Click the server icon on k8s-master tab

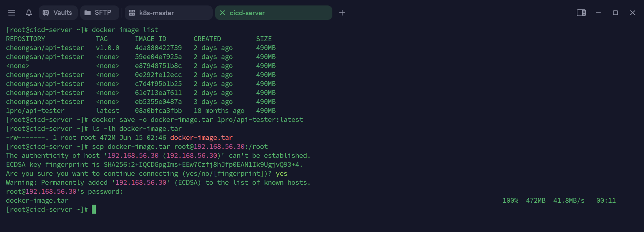pos(132,13)
